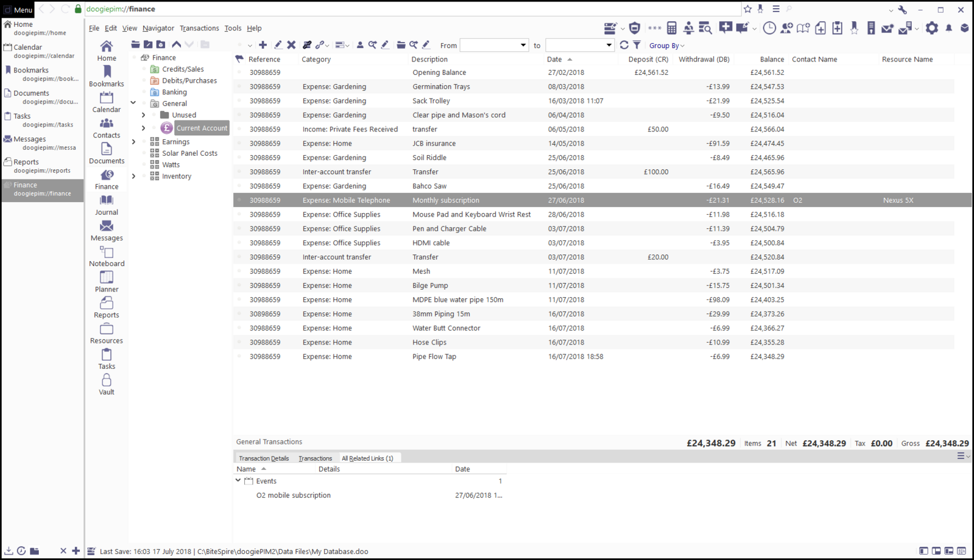Open the Transactions menu

point(199,28)
